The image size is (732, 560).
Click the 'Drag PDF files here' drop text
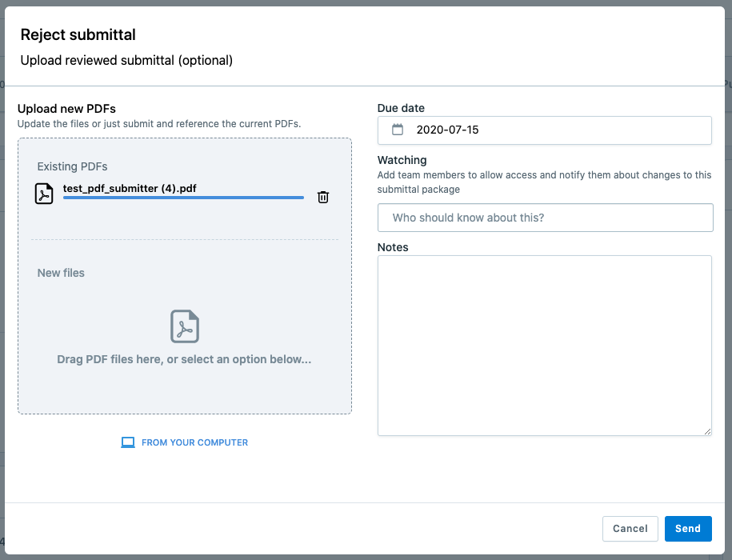tap(184, 359)
